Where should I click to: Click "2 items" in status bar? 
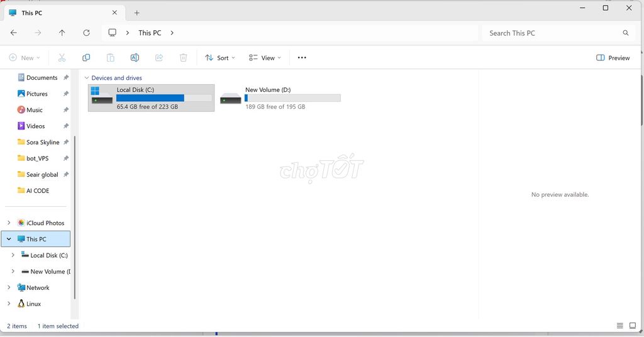(17, 326)
